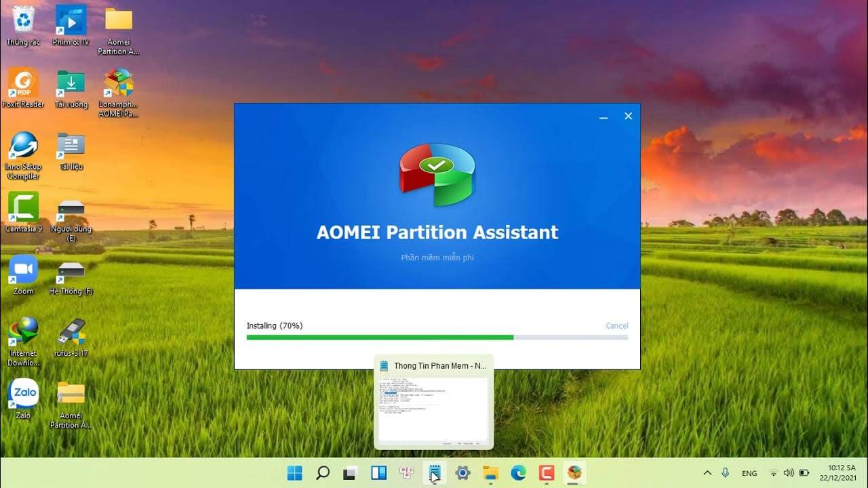This screenshot has width=868, height=488.
Task: Switch the ENG input language
Action: (x=749, y=473)
